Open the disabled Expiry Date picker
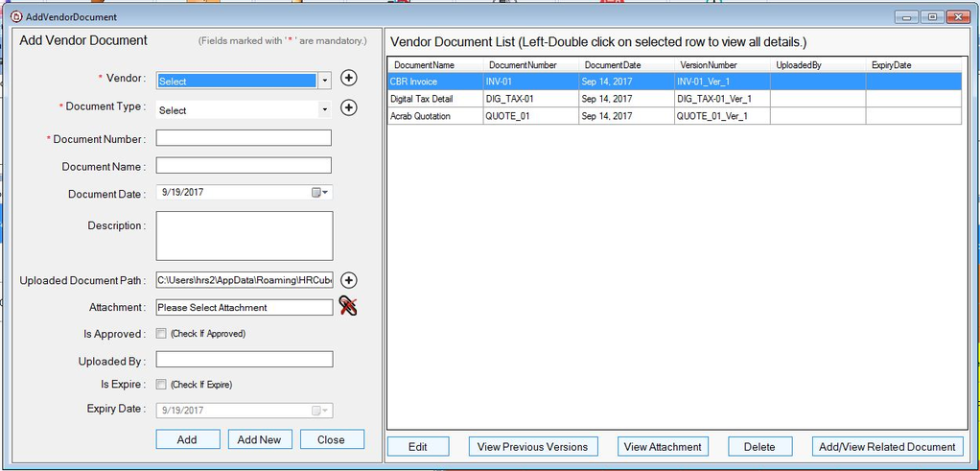 click(x=320, y=411)
